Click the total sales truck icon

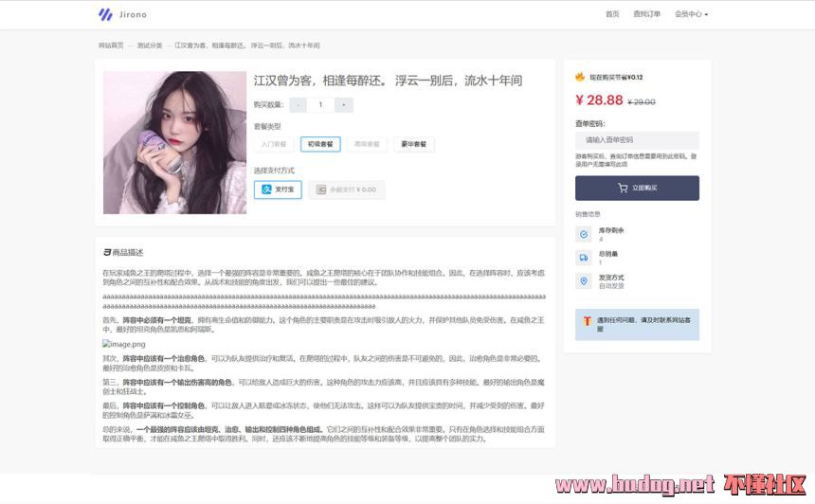[583, 258]
